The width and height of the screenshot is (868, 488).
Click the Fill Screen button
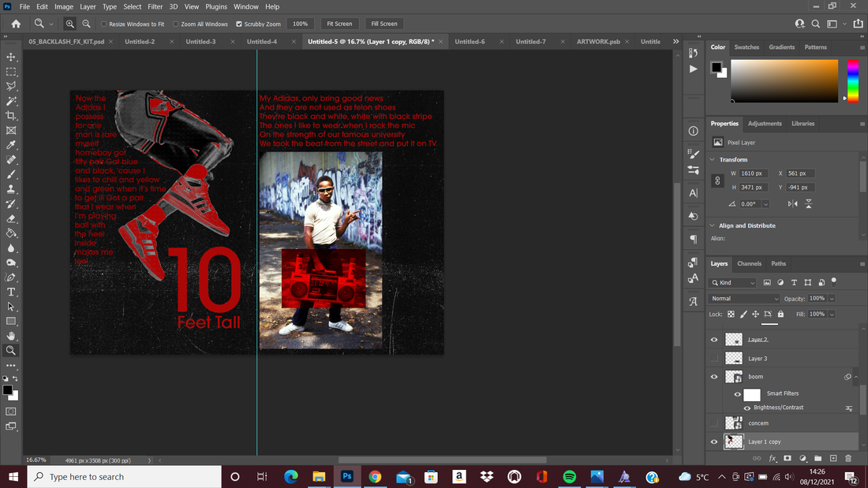(384, 24)
